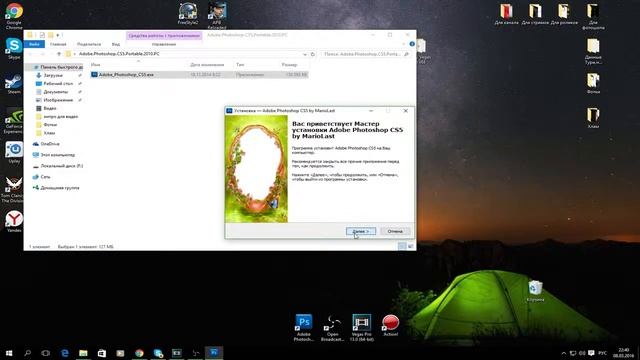Select Для канала desktop folder
The width and height of the screenshot is (640, 360).
pos(507,14)
